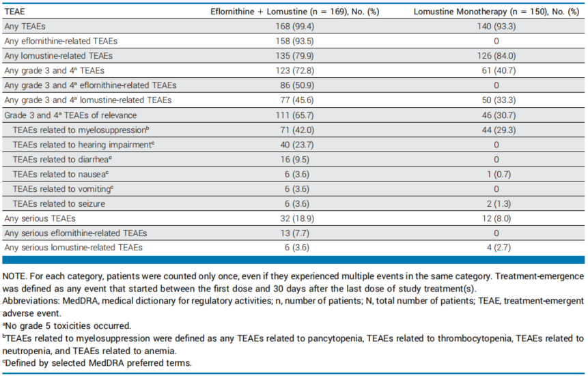This screenshot has height=376, width=588.
Task: Click the Abbreviations line starting with MedDRA
Action: 294,305
